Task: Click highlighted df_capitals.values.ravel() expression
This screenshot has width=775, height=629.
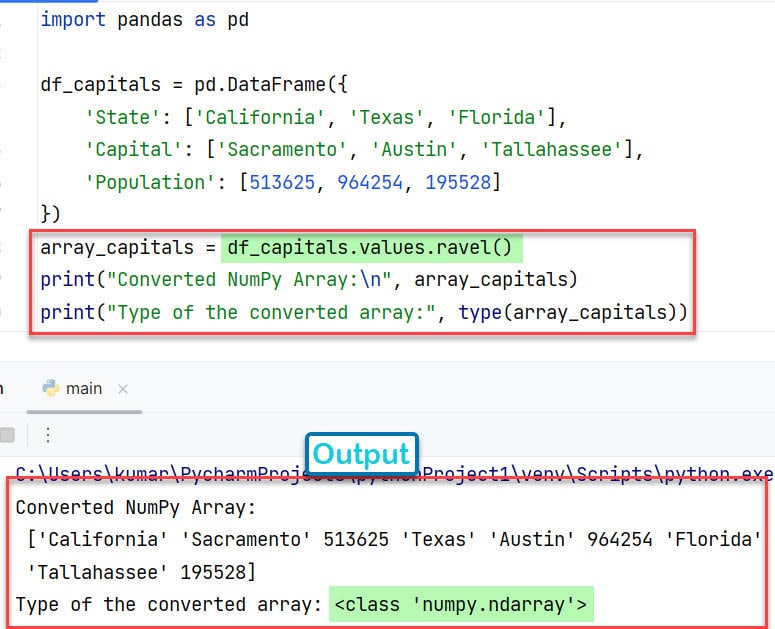Action: coord(370,248)
